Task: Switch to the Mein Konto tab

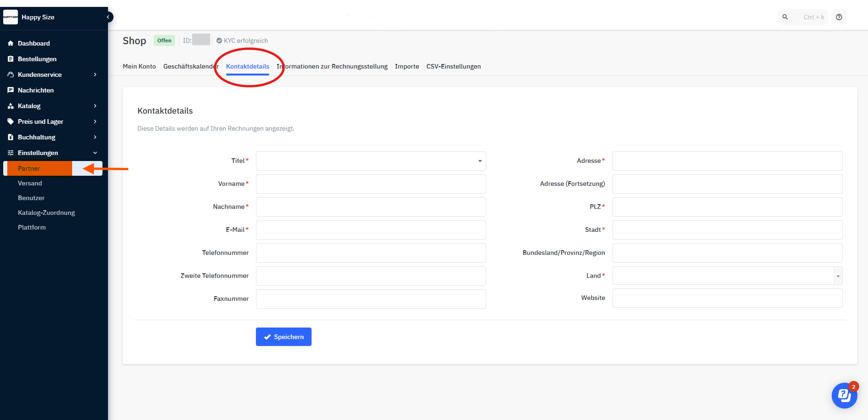Action: 139,66
